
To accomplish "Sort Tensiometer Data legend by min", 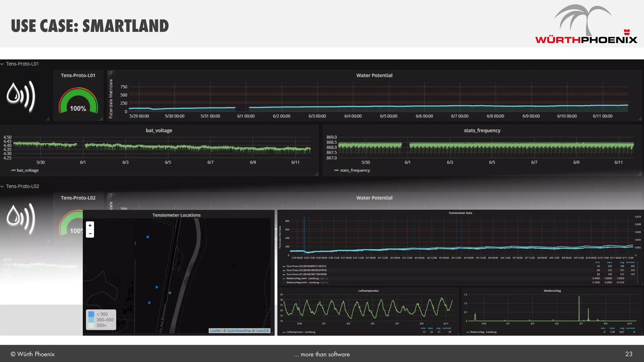I will [597, 262].
